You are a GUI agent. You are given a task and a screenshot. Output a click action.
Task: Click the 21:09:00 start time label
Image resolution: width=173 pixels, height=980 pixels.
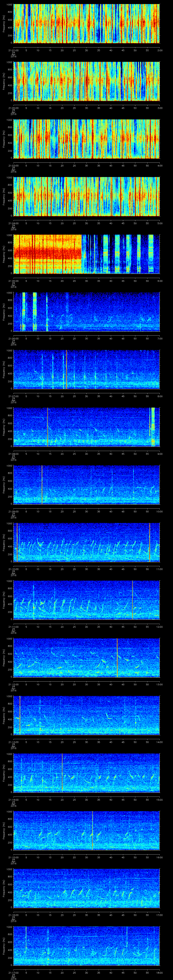point(13,511)
